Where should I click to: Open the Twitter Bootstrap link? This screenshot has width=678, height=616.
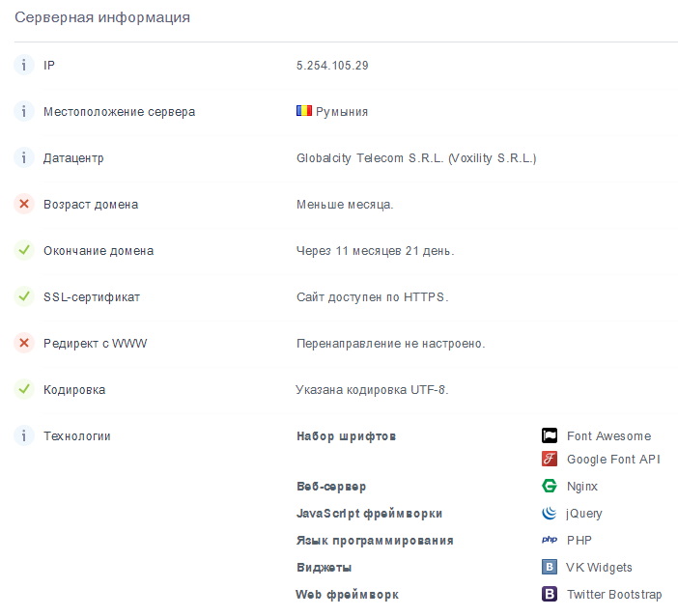pos(612,594)
